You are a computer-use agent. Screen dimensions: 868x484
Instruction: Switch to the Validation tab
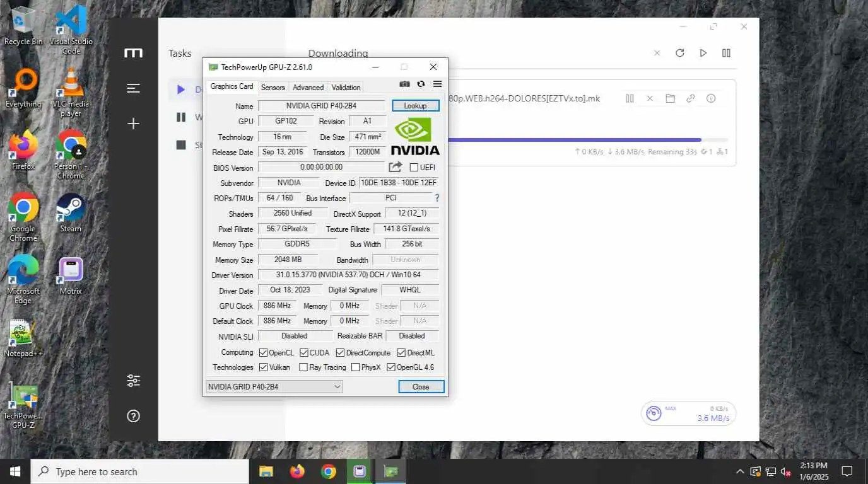pos(346,88)
